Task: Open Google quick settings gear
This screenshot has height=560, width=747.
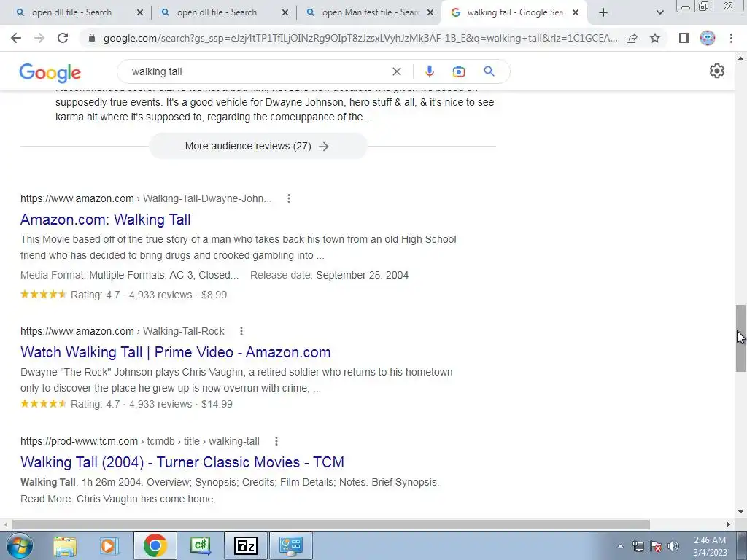Action: pos(717,71)
